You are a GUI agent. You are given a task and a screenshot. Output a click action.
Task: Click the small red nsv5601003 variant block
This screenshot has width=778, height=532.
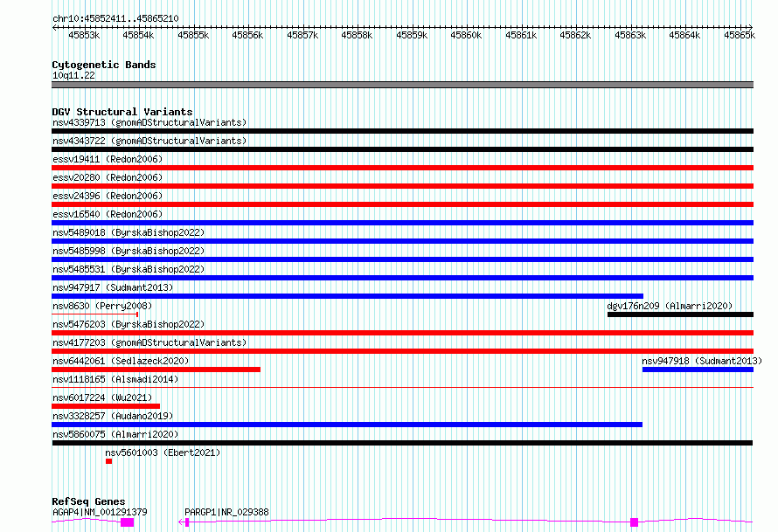tap(108, 461)
